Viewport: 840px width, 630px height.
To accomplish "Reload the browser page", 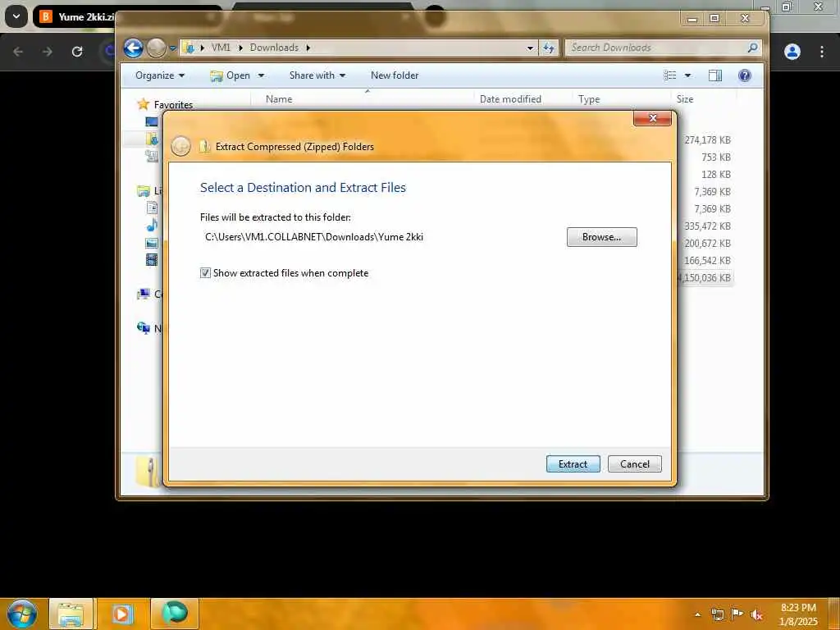I will (x=77, y=52).
